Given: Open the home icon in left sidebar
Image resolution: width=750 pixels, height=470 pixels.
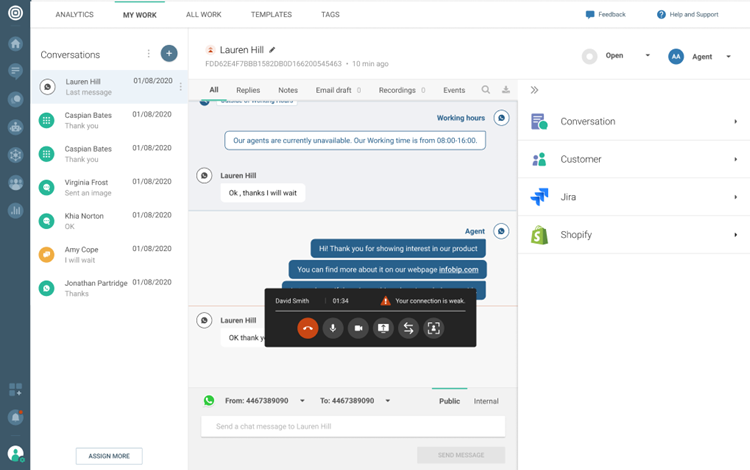Looking at the screenshot, I should coord(15,44).
